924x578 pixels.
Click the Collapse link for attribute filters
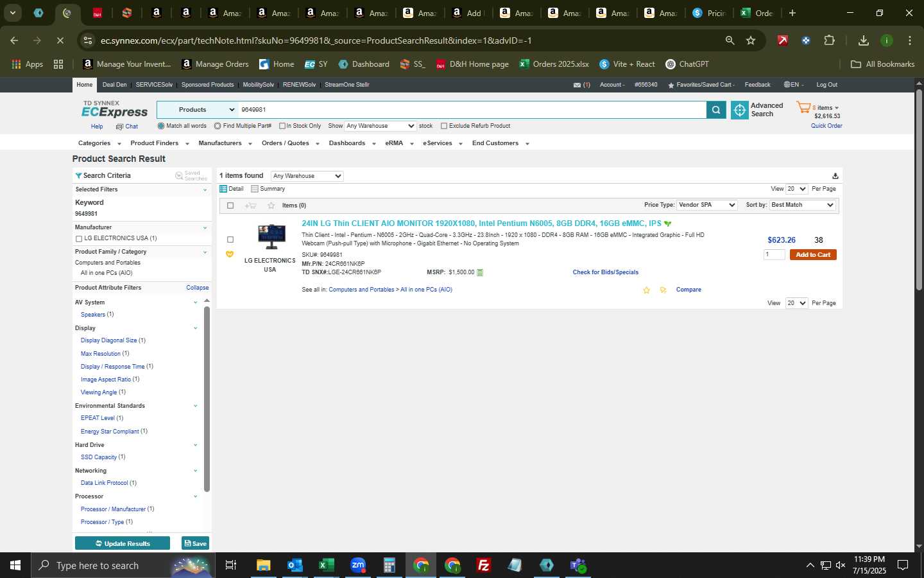[198, 288]
